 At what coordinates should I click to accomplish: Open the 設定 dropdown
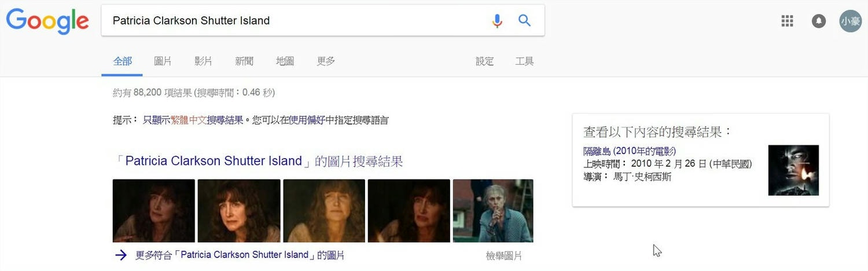click(x=485, y=61)
